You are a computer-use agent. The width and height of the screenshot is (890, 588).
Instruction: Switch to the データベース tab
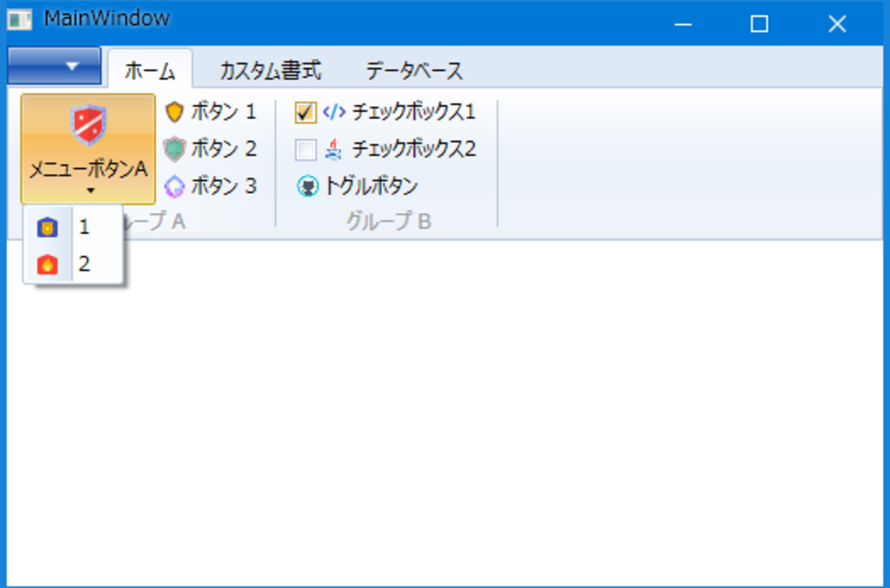414,71
